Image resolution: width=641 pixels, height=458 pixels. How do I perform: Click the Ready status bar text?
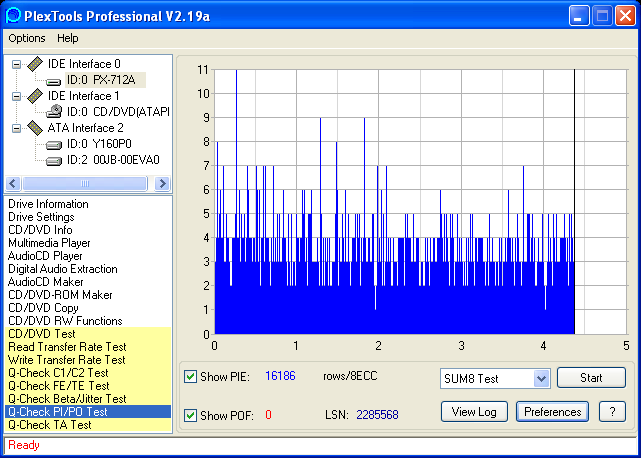[x=24, y=445]
